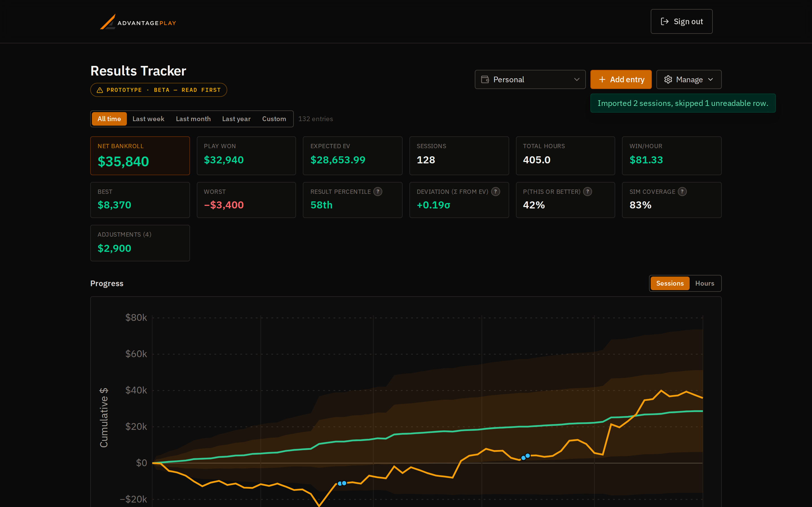The image size is (812, 507).
Task: Click the AdvantagePlay logo
Action: (x=138, y=22)
